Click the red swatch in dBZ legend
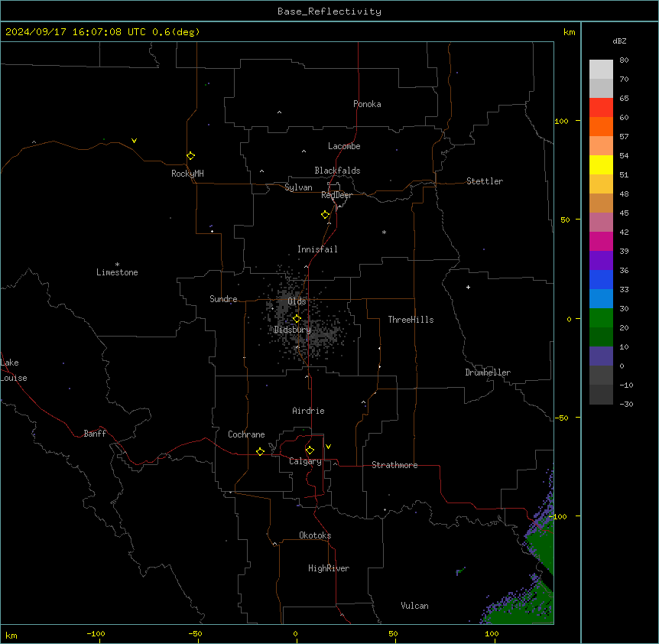 pos(601,107)
